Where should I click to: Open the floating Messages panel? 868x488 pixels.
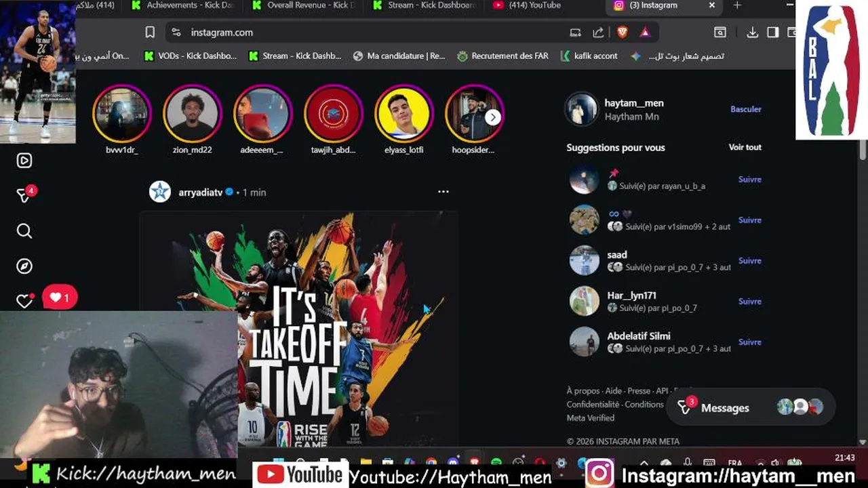(751, 407)
